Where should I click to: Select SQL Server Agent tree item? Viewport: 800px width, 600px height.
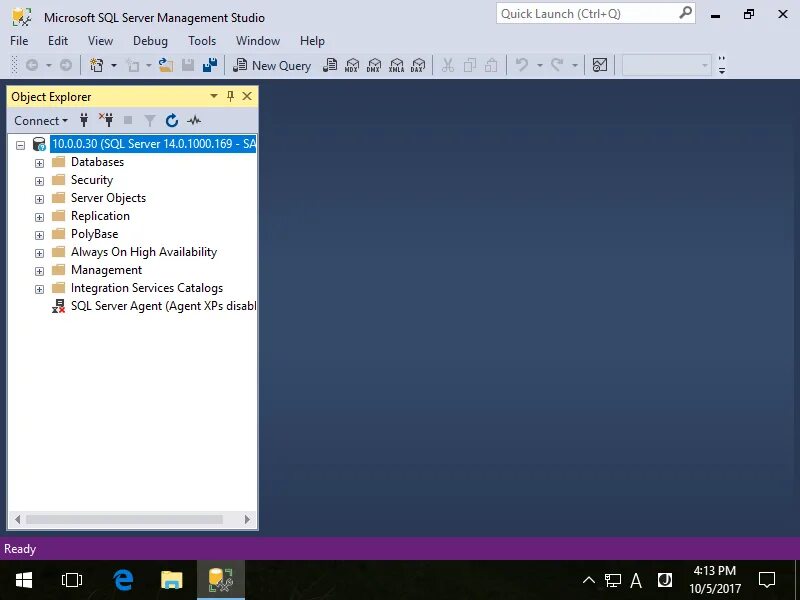click(x=163, y=306)
